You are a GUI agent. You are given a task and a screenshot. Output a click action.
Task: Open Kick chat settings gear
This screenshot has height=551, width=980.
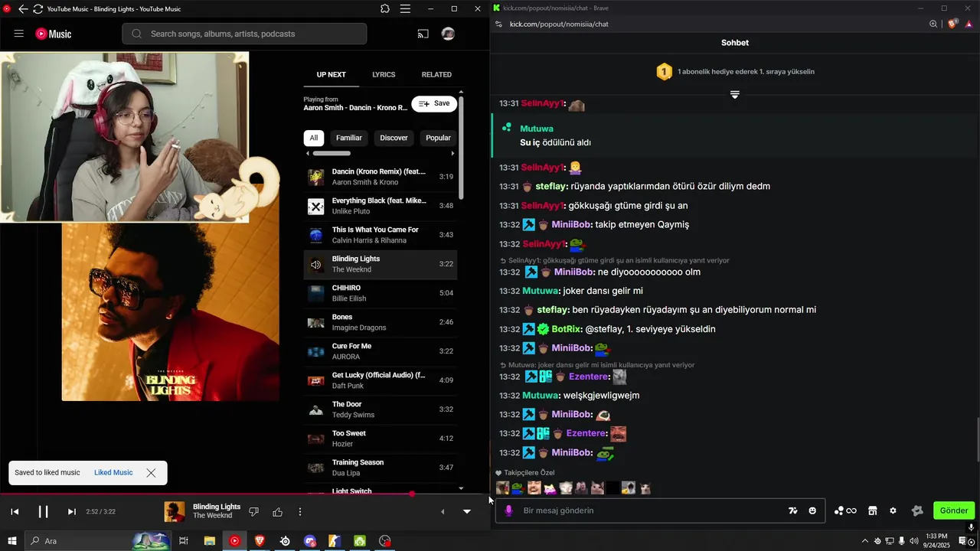pyautogui.click(x=893, y=510)
